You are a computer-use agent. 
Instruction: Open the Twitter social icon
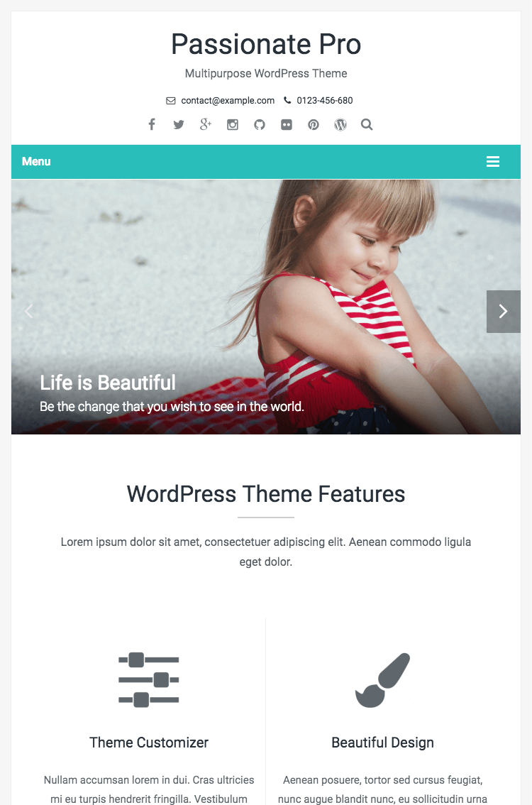click(179, 125)
